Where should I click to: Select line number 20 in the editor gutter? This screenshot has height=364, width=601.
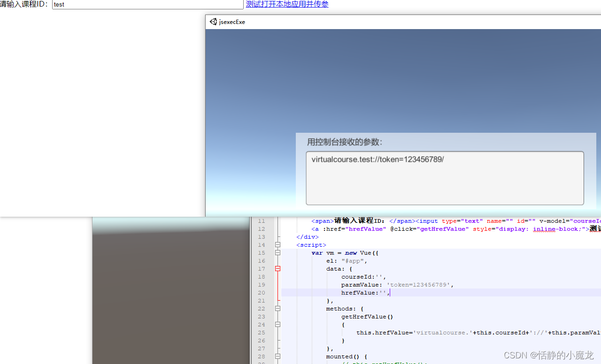click(261, 293)
